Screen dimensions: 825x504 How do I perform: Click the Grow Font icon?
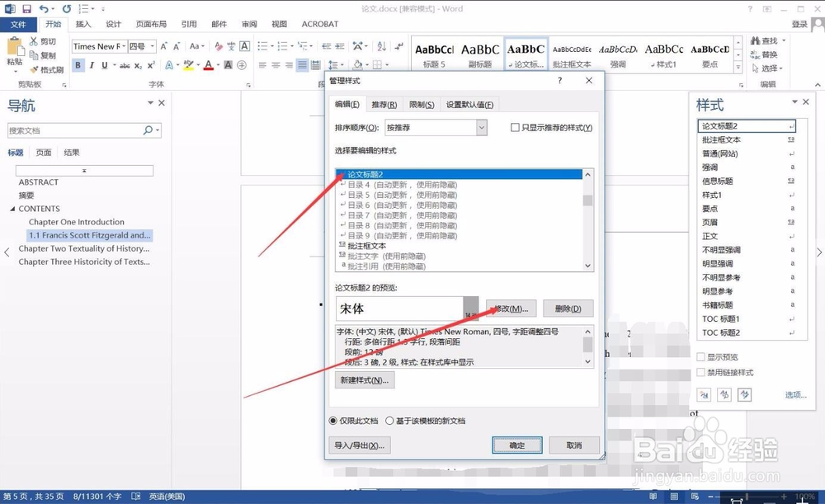tap(163, 46)
